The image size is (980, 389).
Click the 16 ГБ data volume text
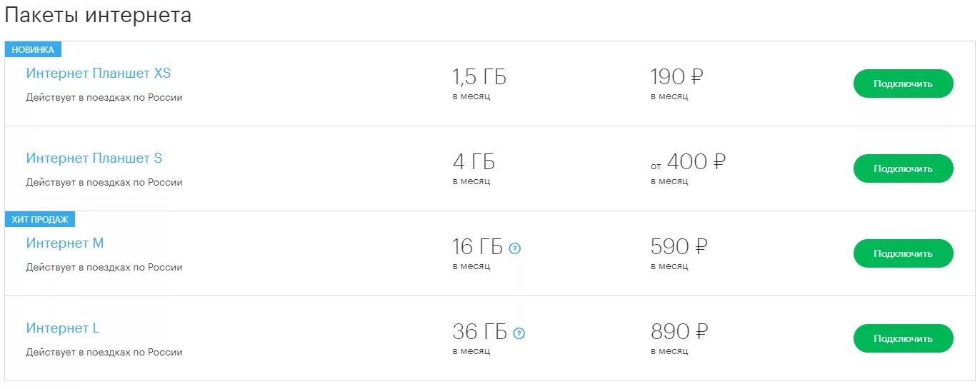tap(478, 247)
